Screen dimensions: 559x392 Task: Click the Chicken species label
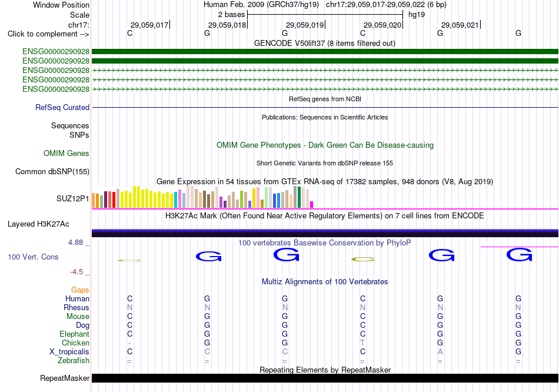(x=75, y=343)
